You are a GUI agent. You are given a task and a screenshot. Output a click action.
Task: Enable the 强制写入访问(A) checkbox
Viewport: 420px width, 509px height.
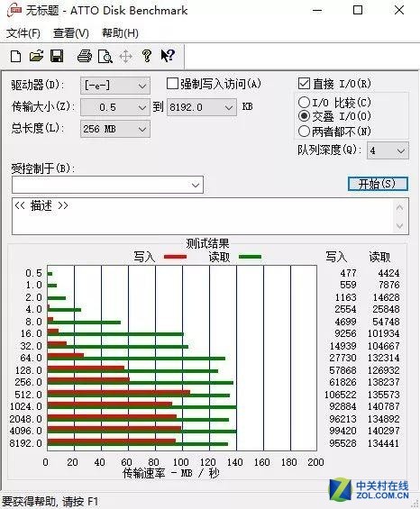(172, 84)
